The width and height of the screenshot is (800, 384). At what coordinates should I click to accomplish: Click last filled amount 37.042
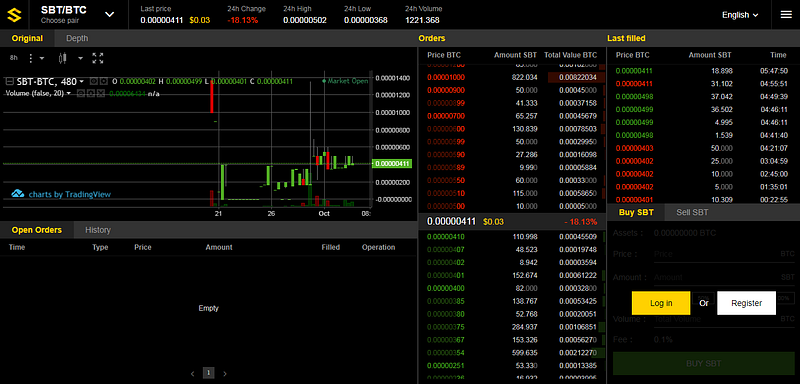coord(721,97)
